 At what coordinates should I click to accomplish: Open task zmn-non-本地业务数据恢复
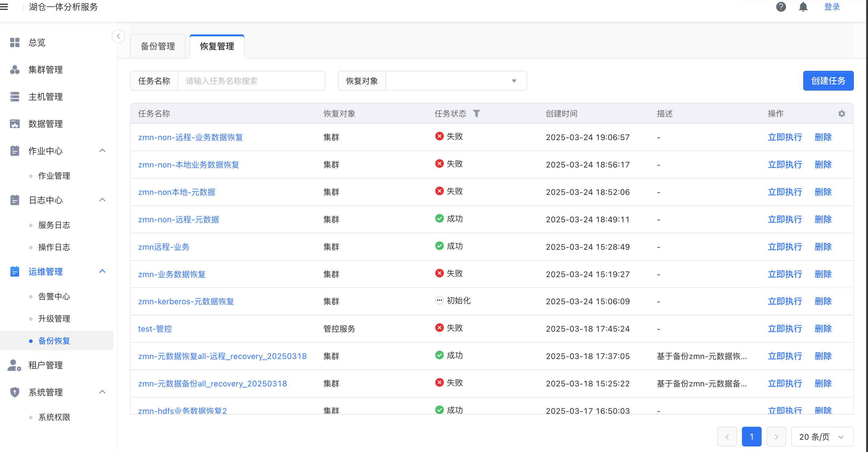click(189, 165)
